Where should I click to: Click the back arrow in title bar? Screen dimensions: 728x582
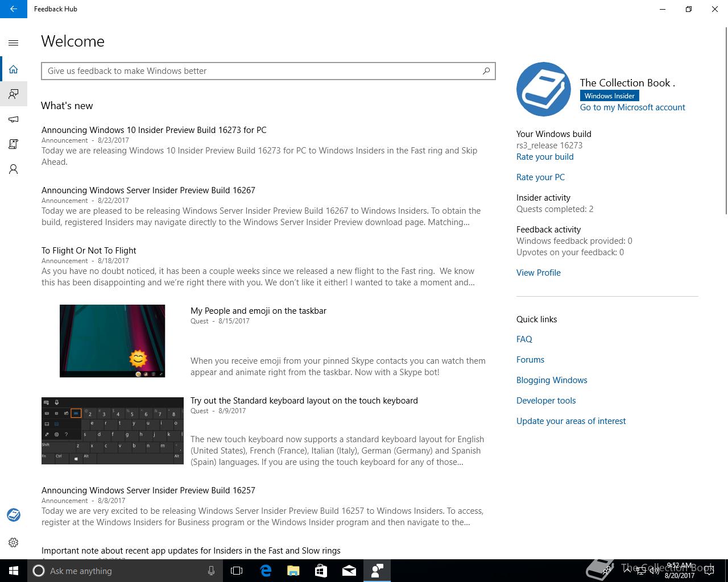pos(14,9)
